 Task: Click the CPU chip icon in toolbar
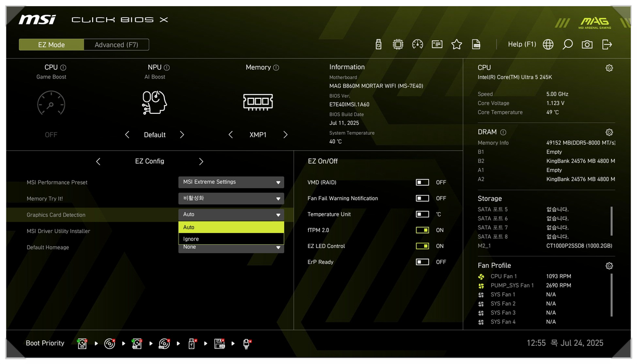[x=398, y=45]
